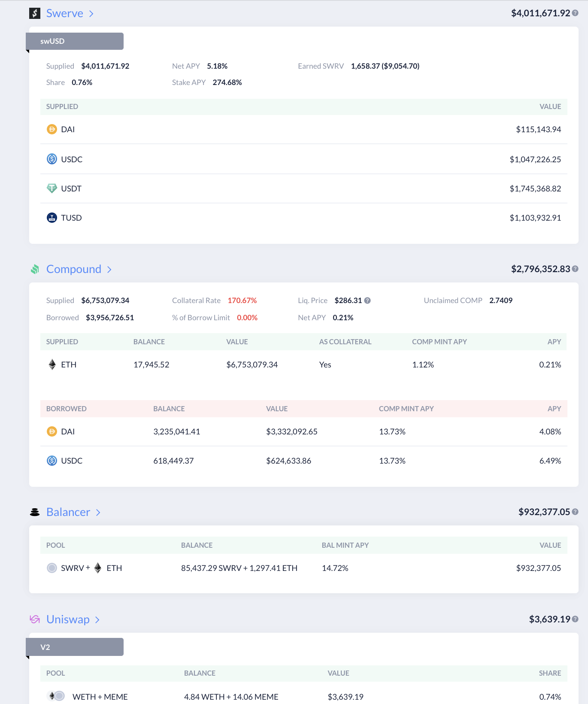Expand the Uniswap section chevron
The width and height of the screenshot is (588, 704).
[97, 620]
